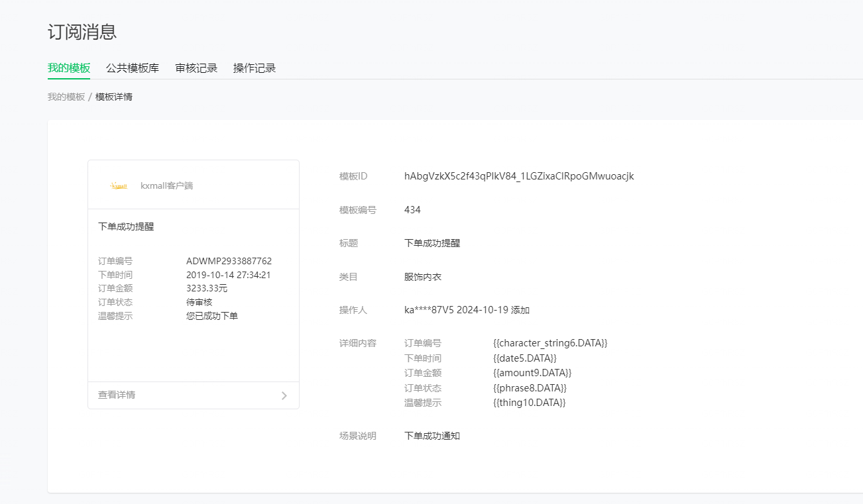The width and height of the screenshot is (863, 504).
Task: Select order number ADWMP2933887762 in preview
Action: pos(229,261)
